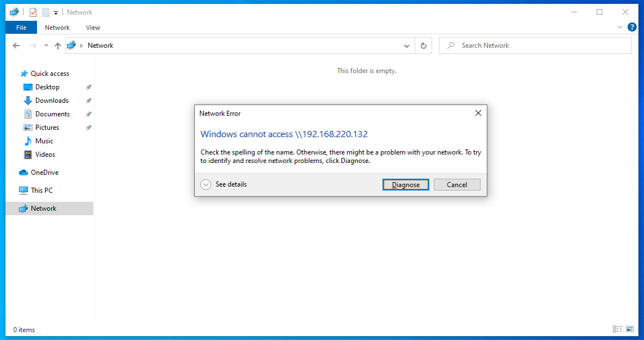Click the pin icon beside Pictures
The height and width of the screenshot is (340, 644).
[88, 128]
